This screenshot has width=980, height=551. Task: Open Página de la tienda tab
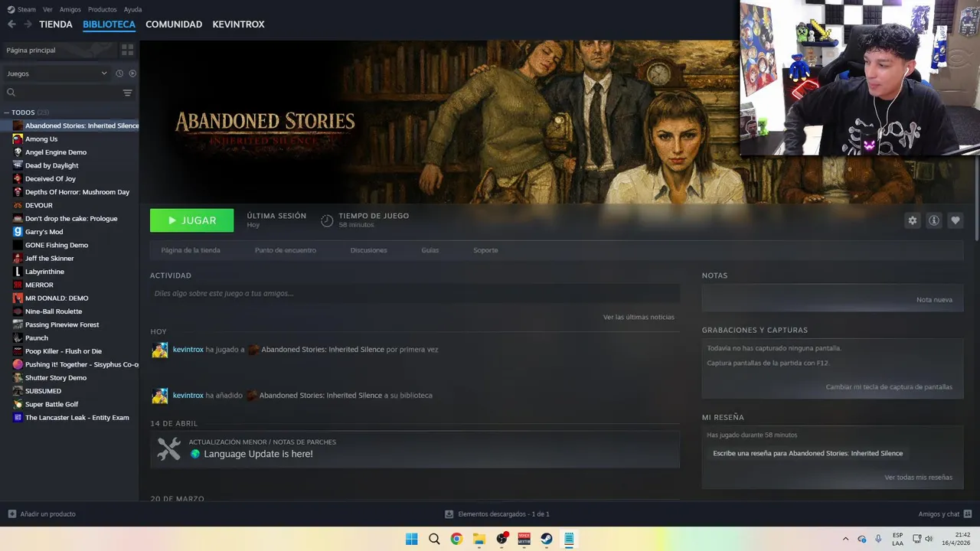coord(191,250)
